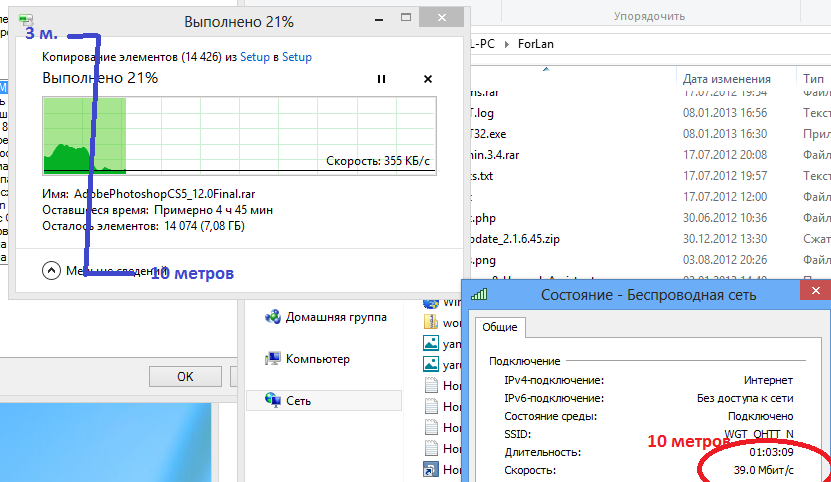Pause the file copy operation
Image resolution: width=831 pixels, height=482 pixels.
tap(381, 79)
